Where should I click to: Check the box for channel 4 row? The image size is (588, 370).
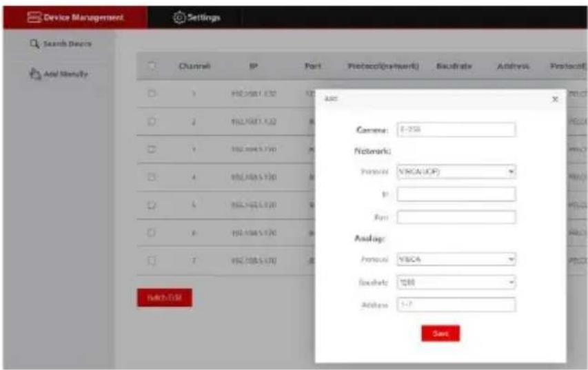tap(152, 177)
